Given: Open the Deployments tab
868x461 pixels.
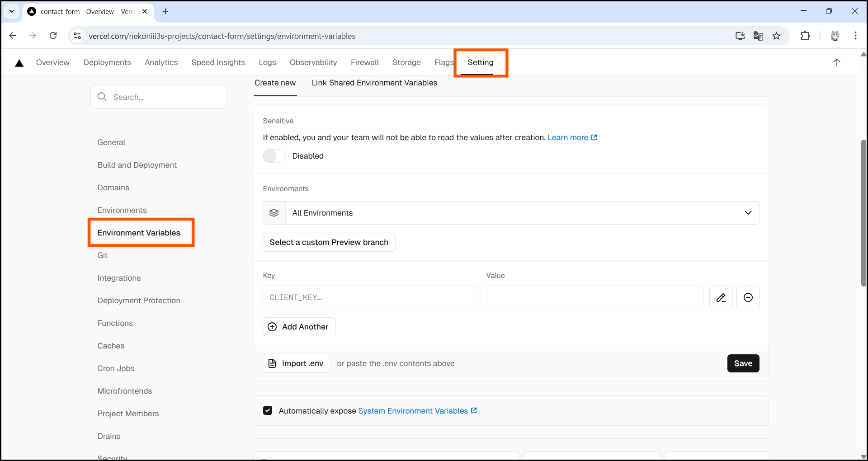Looking at the screenshot, I should point(107,62).
